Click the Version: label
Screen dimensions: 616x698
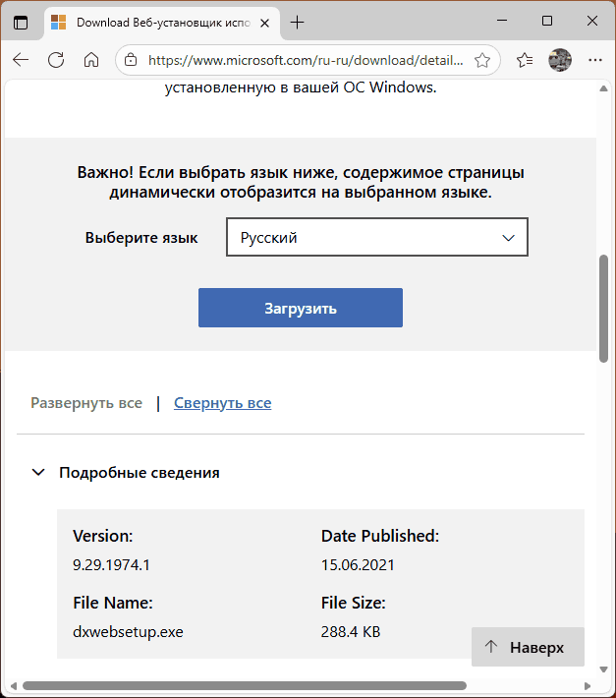point(103,536)
